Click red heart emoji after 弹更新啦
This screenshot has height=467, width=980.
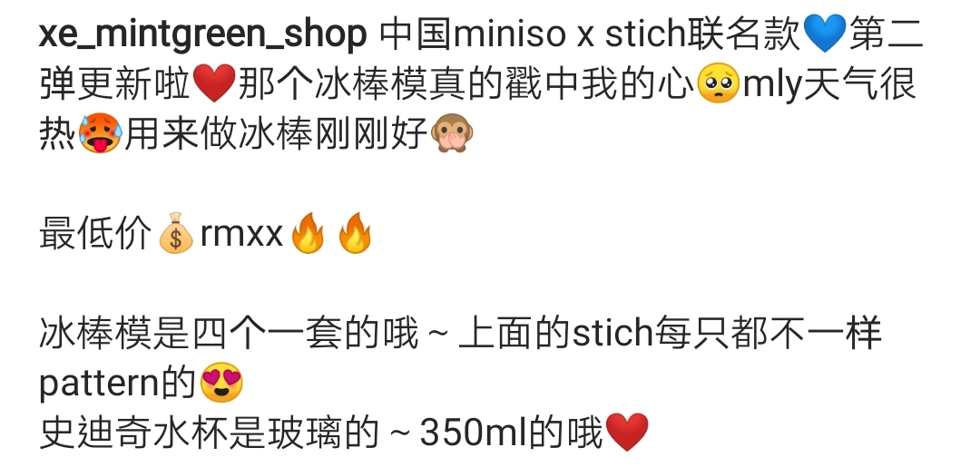(x=214, y=83)
